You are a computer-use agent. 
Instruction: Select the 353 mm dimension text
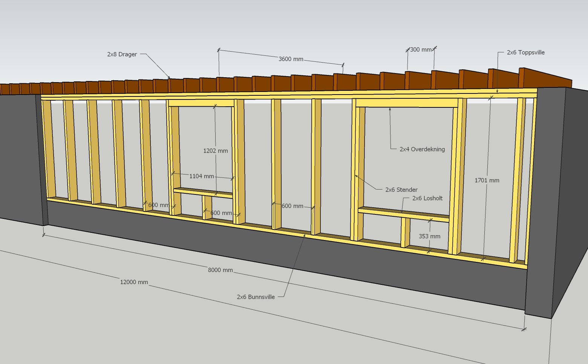point(429,236)
